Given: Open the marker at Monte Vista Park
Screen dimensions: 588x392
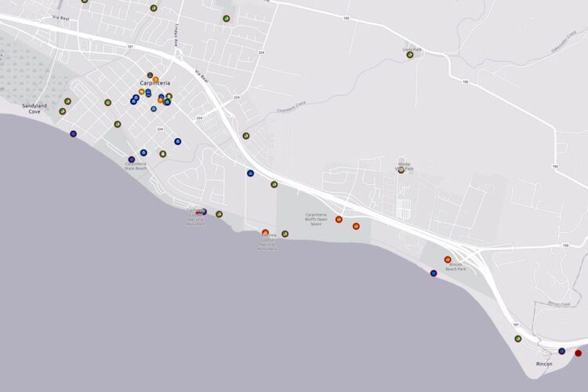Looking at the screenshot, I should click(401, 170).
